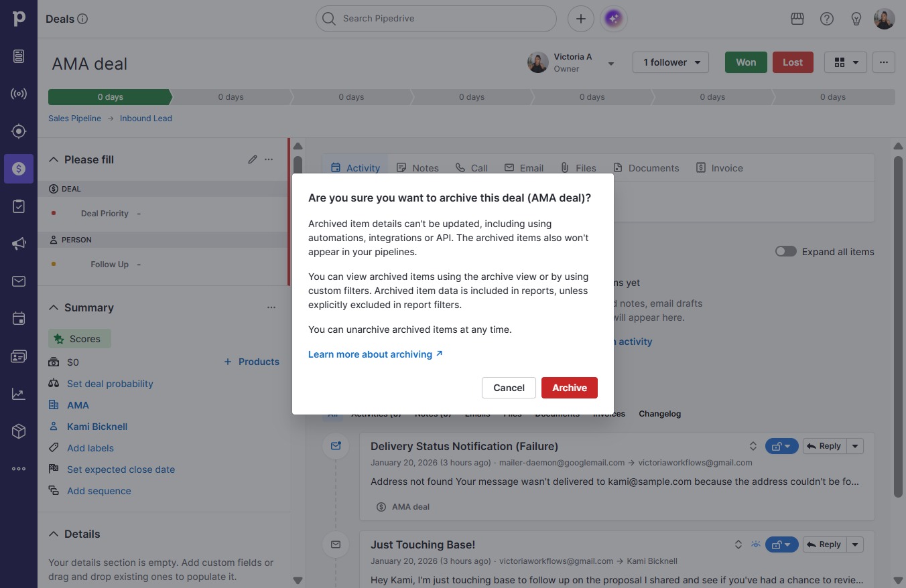Viewport: 906px width, 588px height.
Task: Open the list icon below Pipedrive logo
Action: (19, 56)
